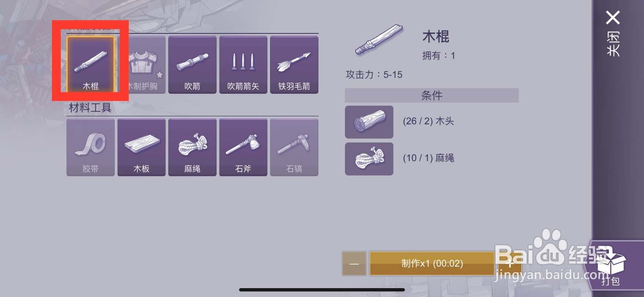644x297 pixels.
Task: Pick the 吹箭箭矢 darts recipe
Action: click(x=243, y=65)
